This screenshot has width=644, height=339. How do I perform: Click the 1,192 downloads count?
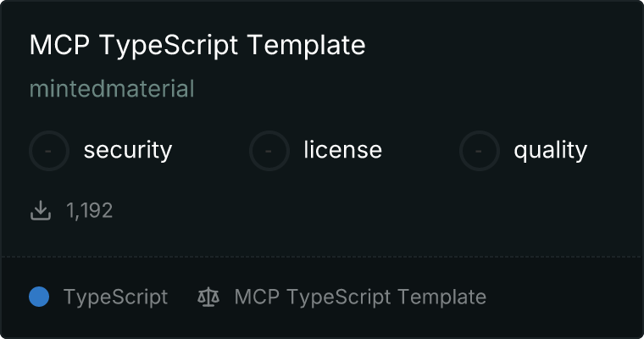click(90, 210)
